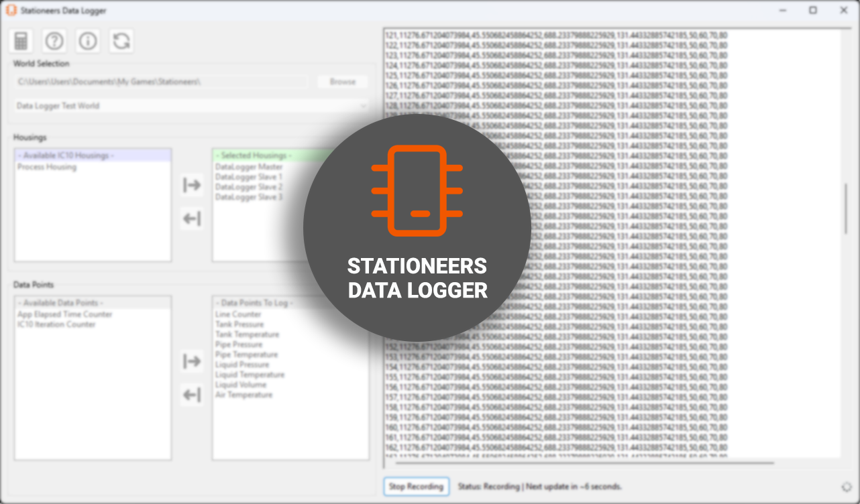This screenshot has height=504, width=860.
Task: Select DataLogger Slave 3 housing
Action: [x=249, y=197]
